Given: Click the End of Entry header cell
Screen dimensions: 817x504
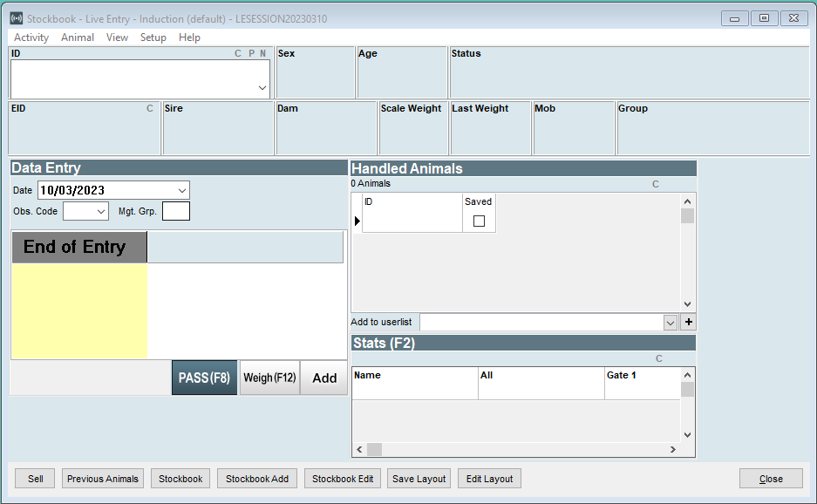Looking at the screenshot, I should 79,247.
